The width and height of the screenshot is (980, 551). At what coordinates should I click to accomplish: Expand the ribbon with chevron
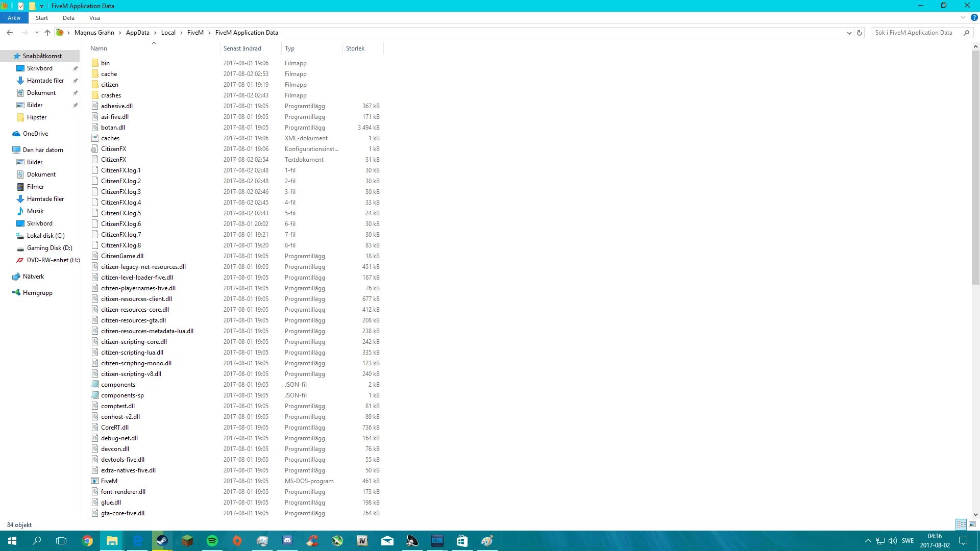(963, 17)
